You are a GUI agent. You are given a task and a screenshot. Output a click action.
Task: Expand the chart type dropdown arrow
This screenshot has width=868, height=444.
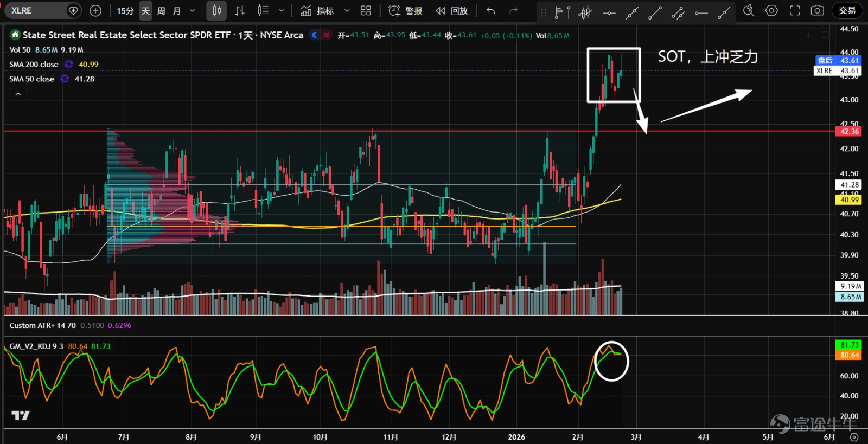(x=281, y=11)
